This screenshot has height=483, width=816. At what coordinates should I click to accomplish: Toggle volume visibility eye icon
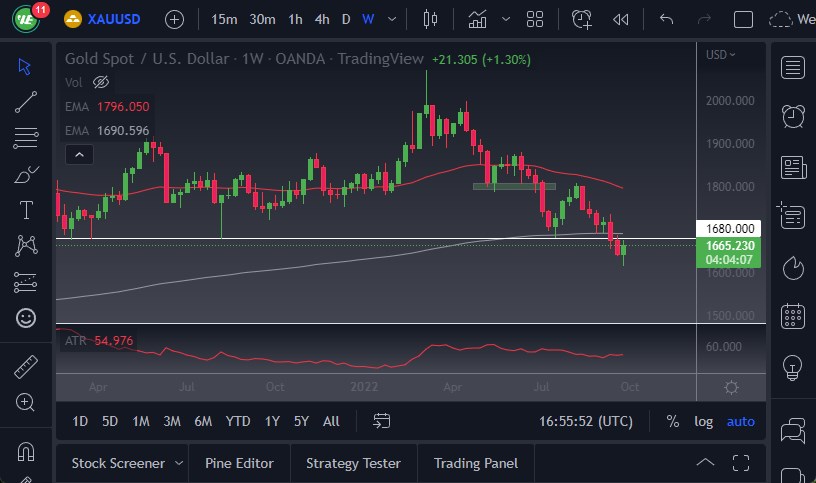(x=100, y=82)
